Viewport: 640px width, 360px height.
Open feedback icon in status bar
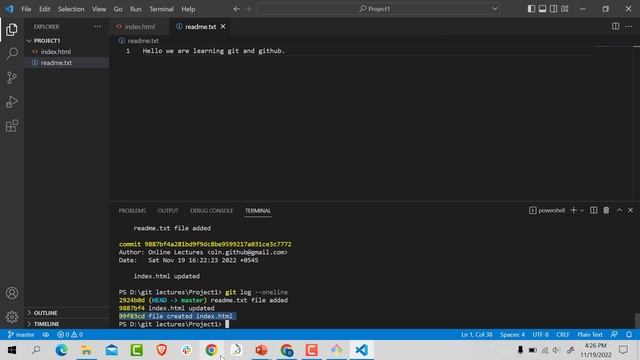pyautogui.click(x=614, y=335)
